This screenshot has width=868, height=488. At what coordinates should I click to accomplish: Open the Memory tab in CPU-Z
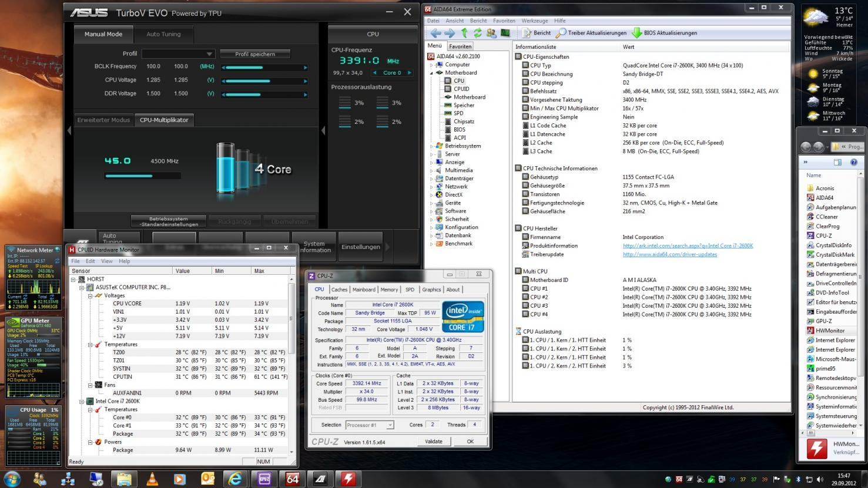(389, 290)
